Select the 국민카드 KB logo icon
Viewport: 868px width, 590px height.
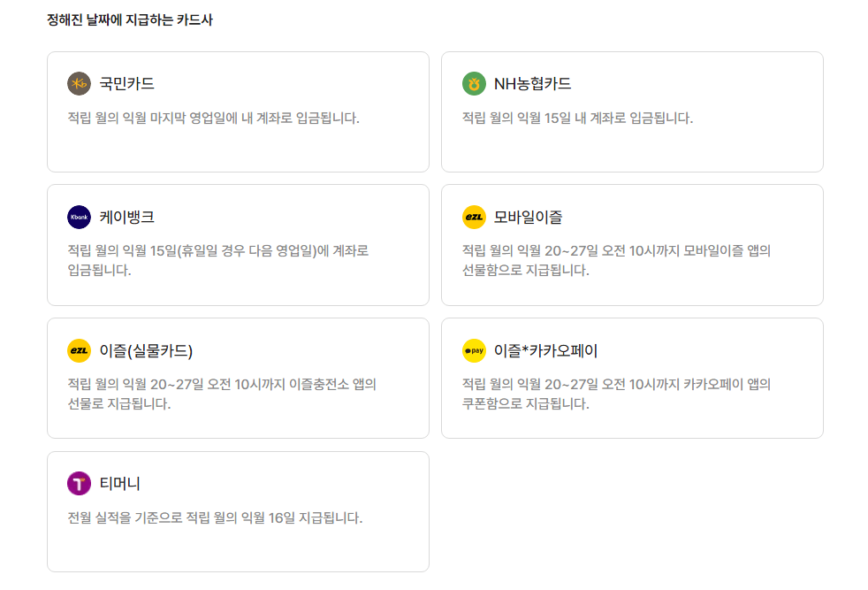[x=77, y=85]
